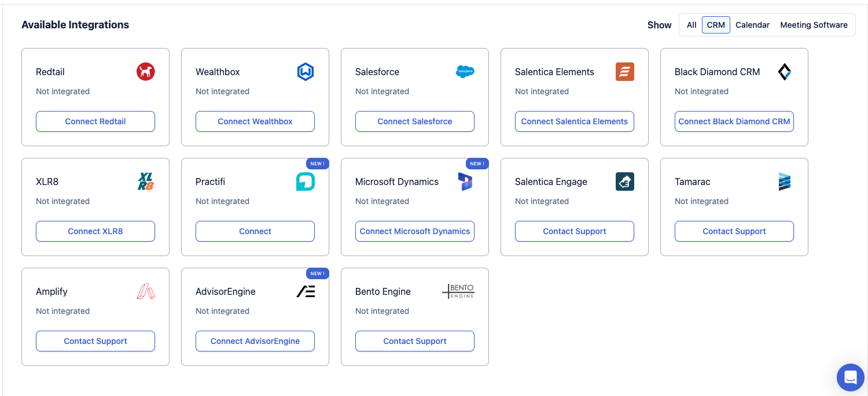Screen dimensions: 868x396
Task: Click the AdvisorEngine AE logo
Action: point(306,291)
